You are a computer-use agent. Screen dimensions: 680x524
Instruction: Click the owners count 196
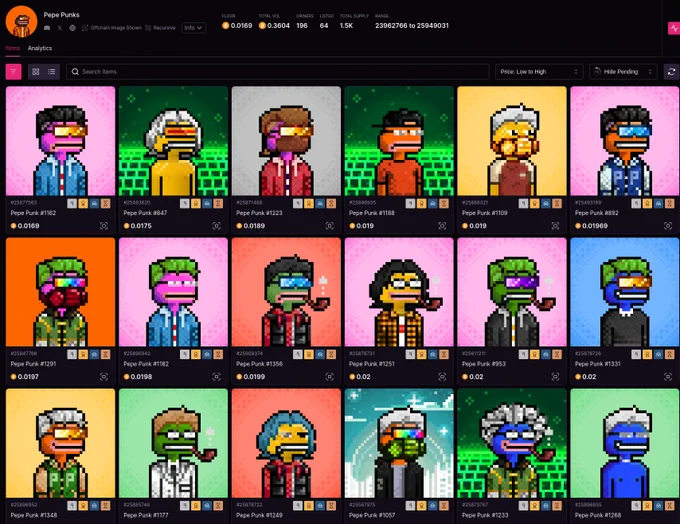tap(302, 26)
